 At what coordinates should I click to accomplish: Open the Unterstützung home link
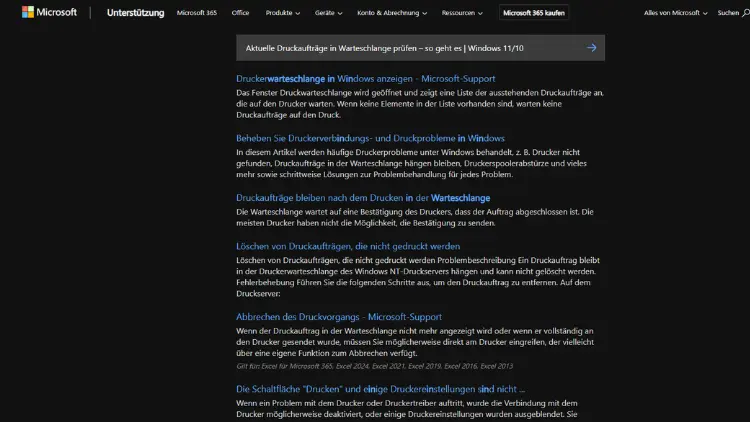(x=135, y=13)
